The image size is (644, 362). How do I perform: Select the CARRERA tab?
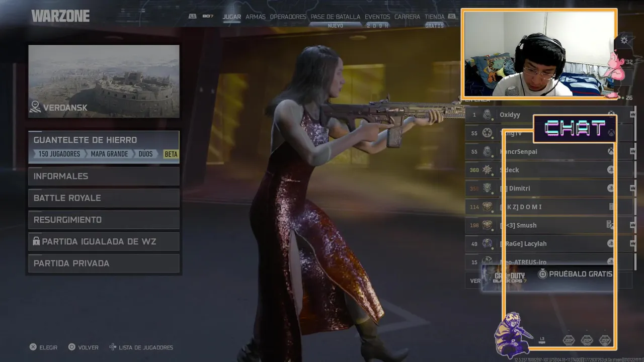tap(408, 17)
